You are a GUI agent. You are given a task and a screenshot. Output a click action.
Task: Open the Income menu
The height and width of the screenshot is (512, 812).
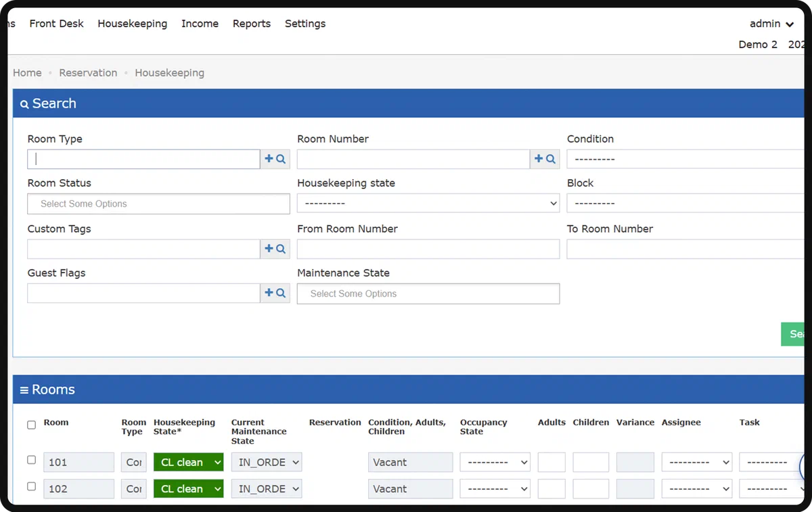[200, 24]
